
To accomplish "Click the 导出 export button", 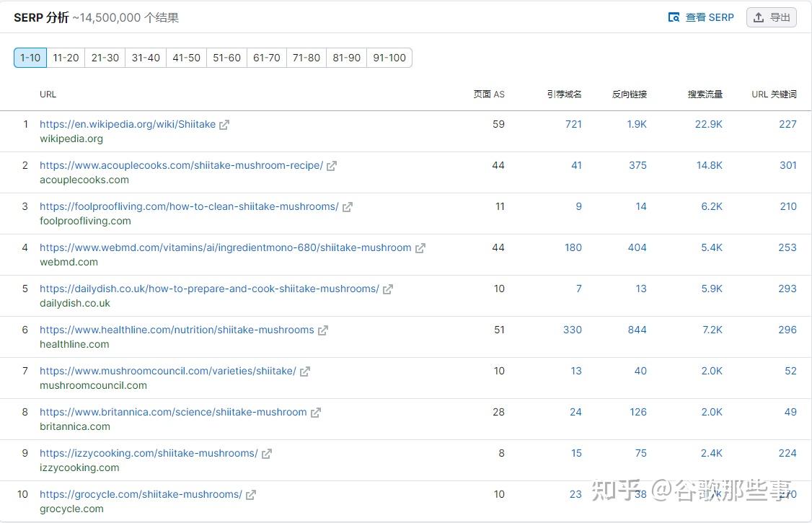I will 771,17.
